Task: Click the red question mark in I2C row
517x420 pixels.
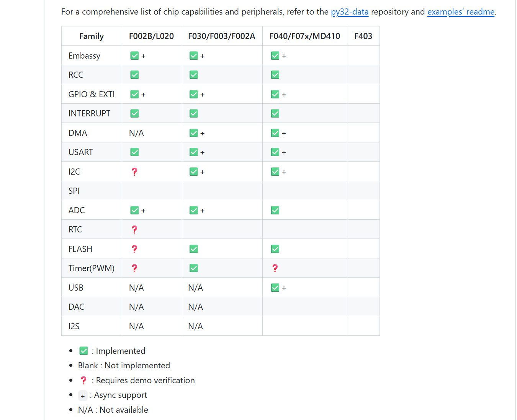Action: (x=134, y=172)
